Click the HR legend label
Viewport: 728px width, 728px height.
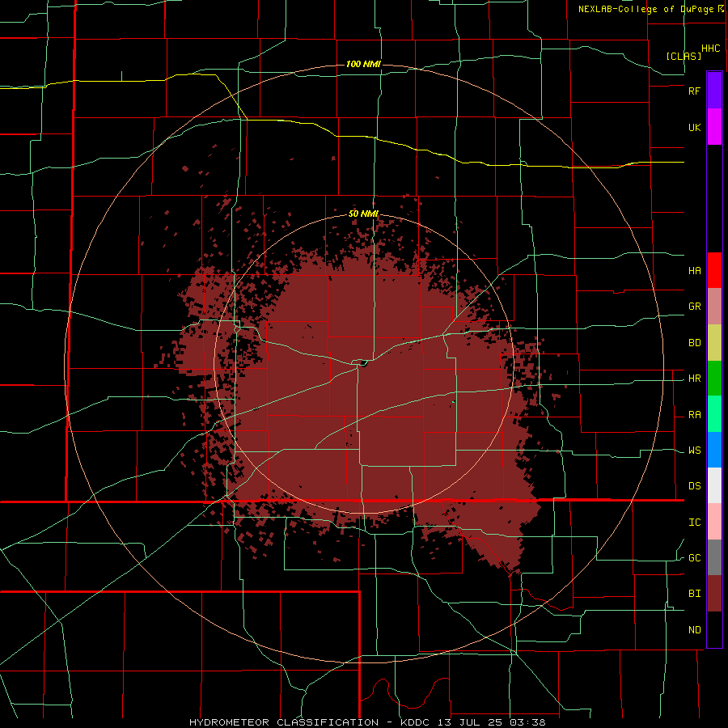695,379
